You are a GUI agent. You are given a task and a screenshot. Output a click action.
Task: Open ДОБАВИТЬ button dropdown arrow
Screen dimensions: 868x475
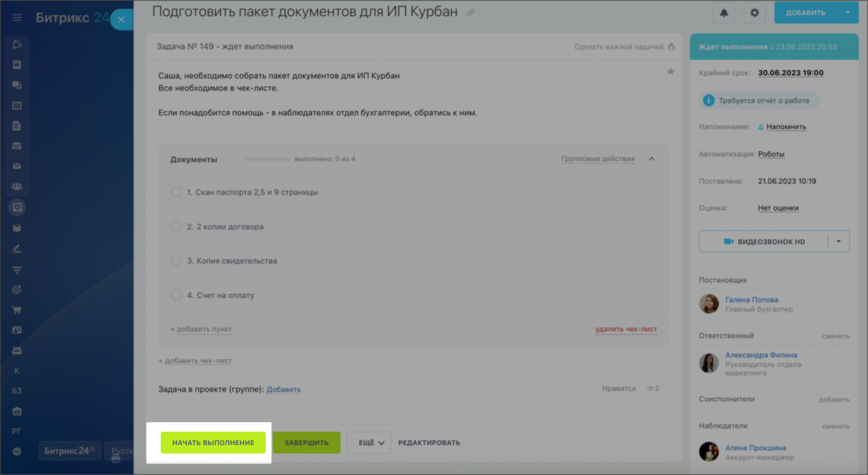(x=848, y=12)
